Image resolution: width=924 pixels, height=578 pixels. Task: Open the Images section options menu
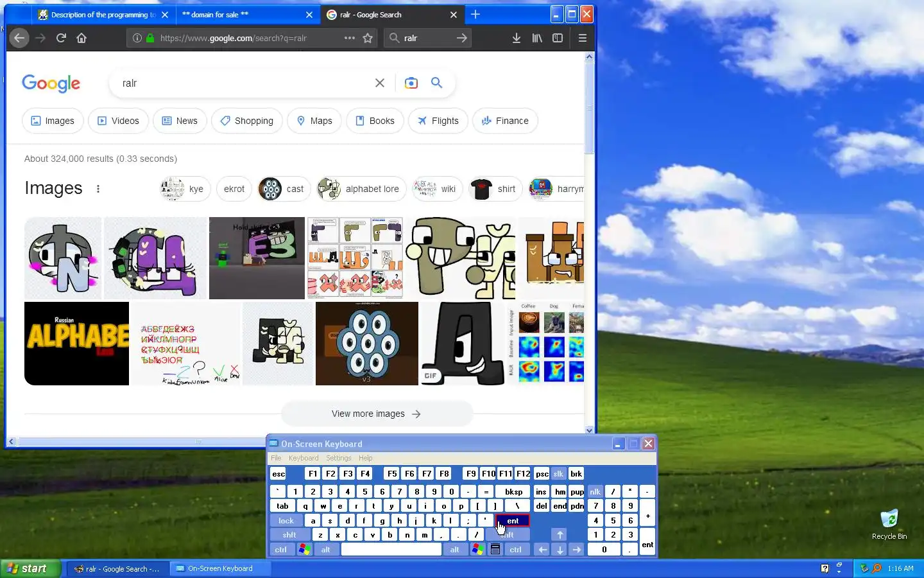click(98, 189)
